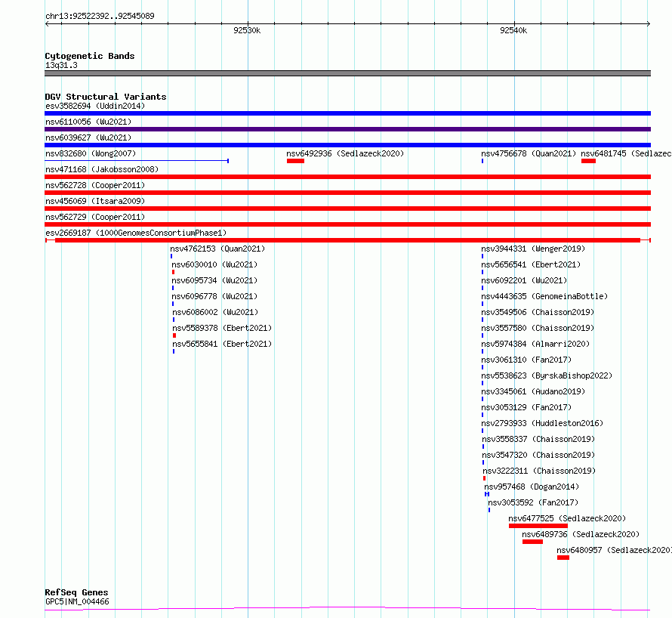The width and height of the screenshot is (672, 618).
Task: Select nsv6092201 (Wu2021) label
Action: click(x=524, y=280)
